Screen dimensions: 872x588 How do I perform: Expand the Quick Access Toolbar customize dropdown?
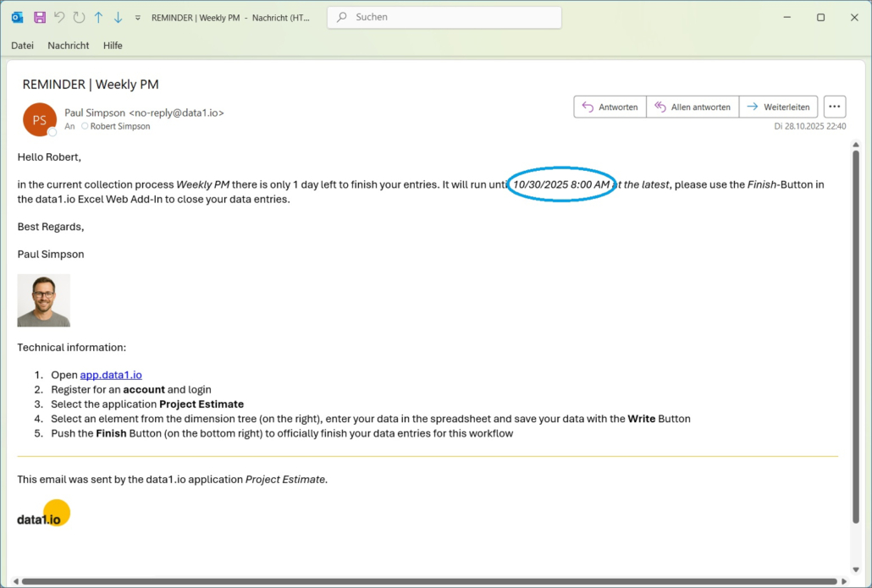(138, 18)
